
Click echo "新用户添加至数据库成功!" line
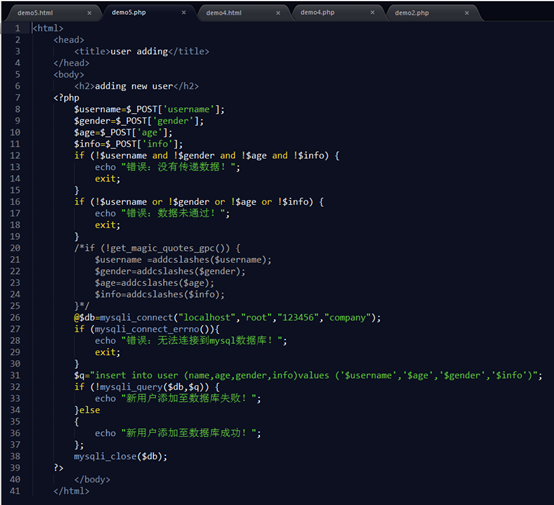(x=178, y=433)
